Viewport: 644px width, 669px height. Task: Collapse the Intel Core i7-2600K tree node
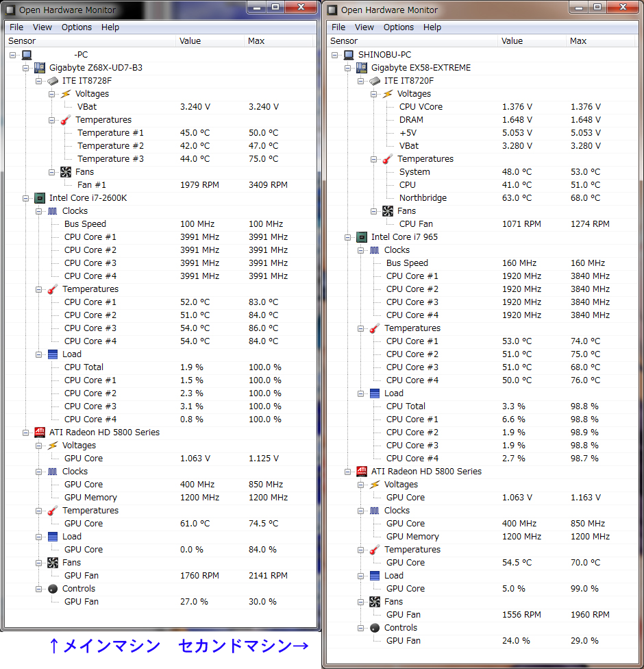26,198
